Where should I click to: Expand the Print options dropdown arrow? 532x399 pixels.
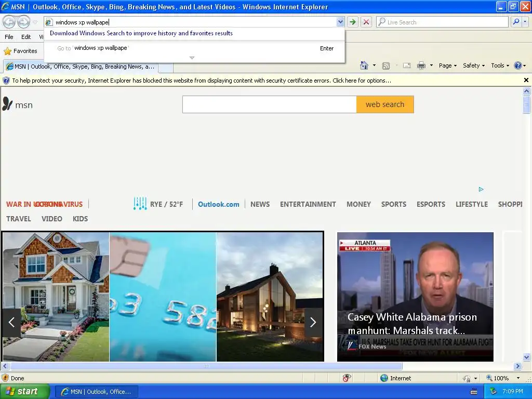(431, 65)
